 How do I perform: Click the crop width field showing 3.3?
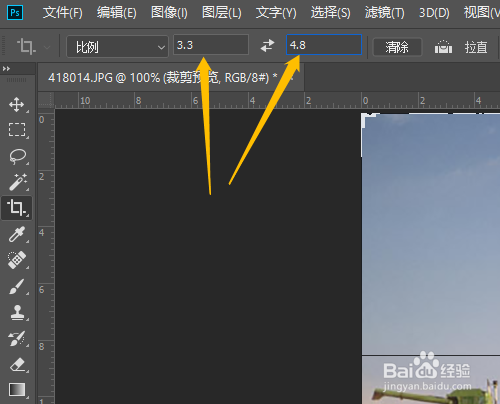[211, 45]
